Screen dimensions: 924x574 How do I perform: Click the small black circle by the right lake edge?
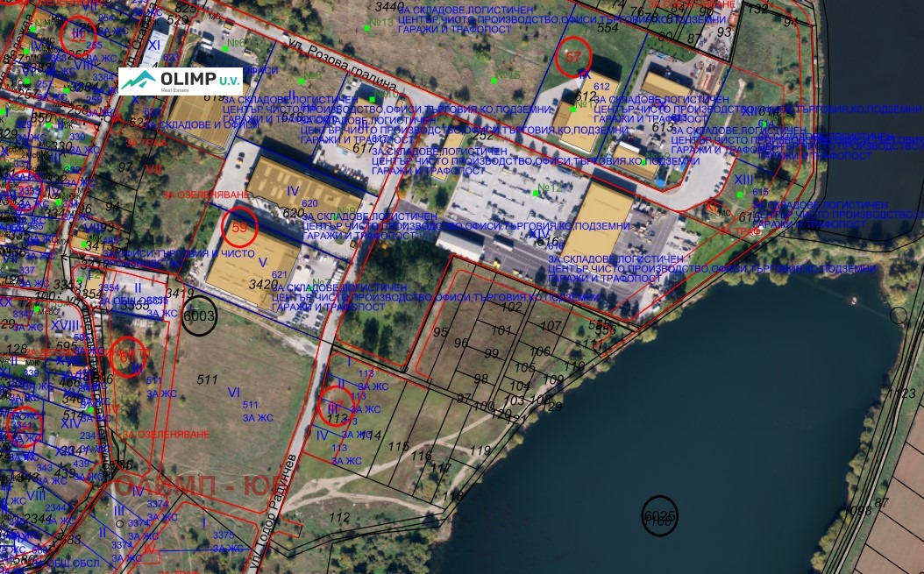click(x=899, y=315)
